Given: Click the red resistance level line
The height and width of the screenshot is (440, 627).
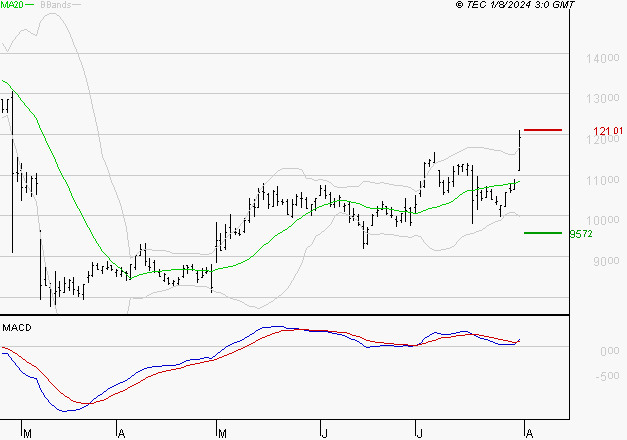Looking at the screenshot, I should (x=543, y=130).
